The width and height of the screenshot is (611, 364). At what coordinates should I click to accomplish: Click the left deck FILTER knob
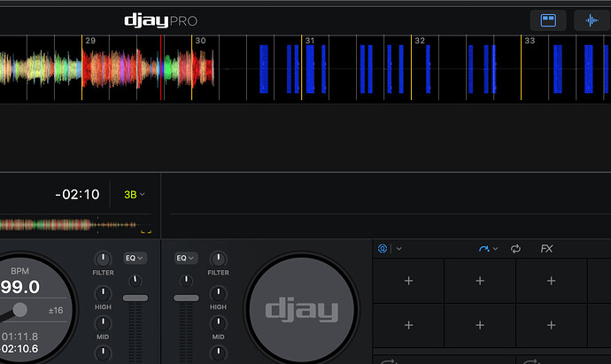point(104,258)
